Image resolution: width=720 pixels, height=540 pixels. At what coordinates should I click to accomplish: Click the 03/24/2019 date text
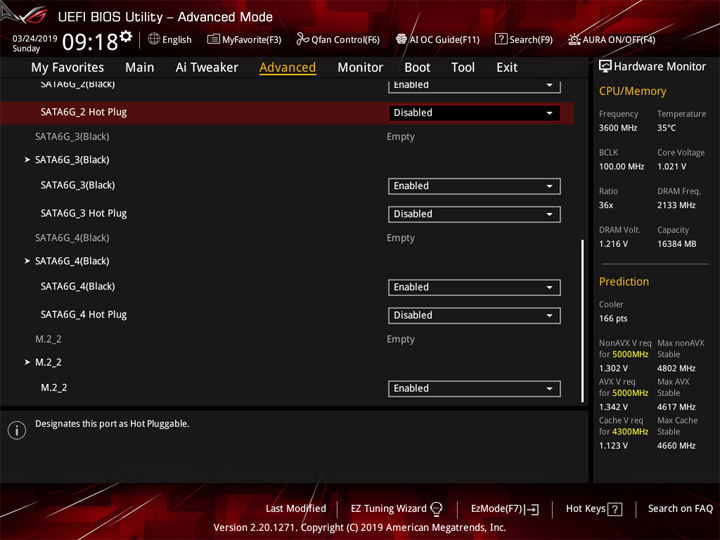(34, 38)
